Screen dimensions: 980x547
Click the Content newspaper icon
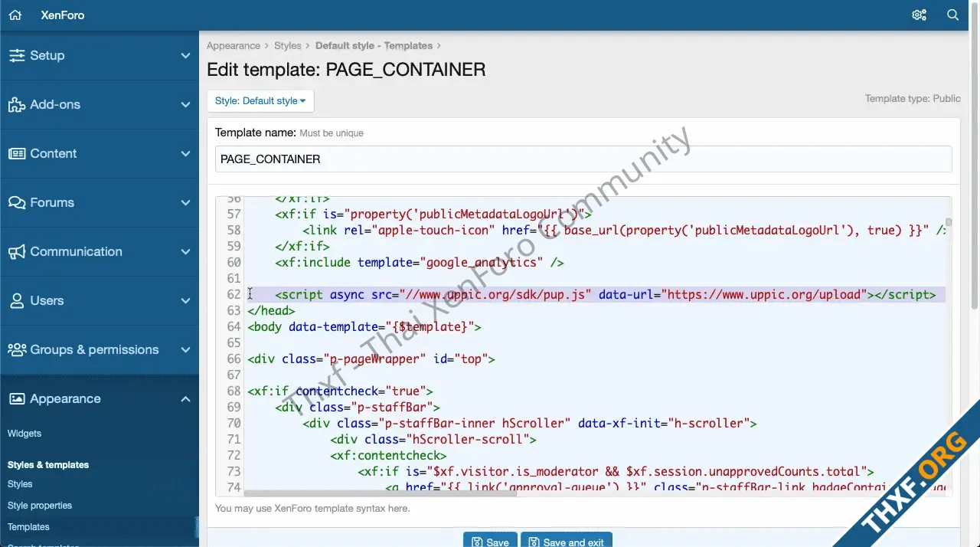point(16,154)
